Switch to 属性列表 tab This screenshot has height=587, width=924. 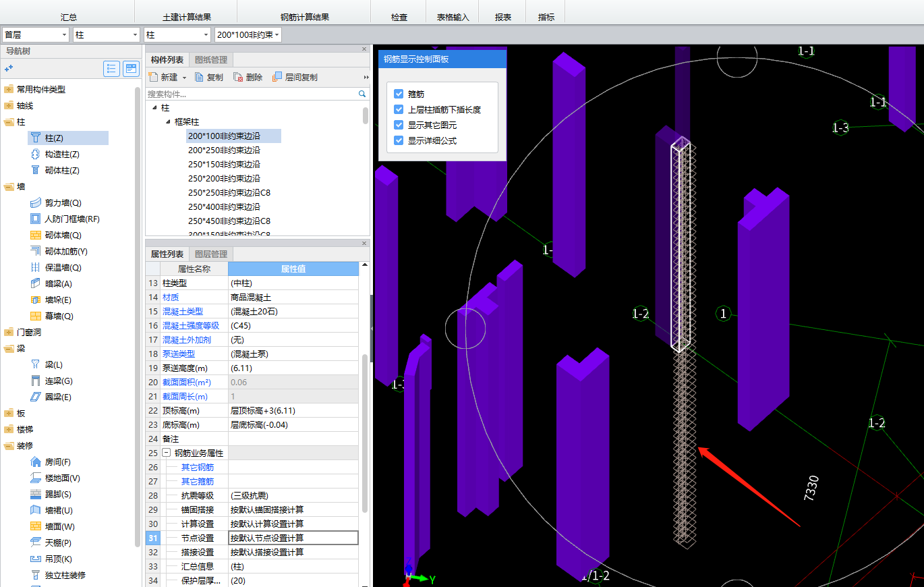(167, 254)
